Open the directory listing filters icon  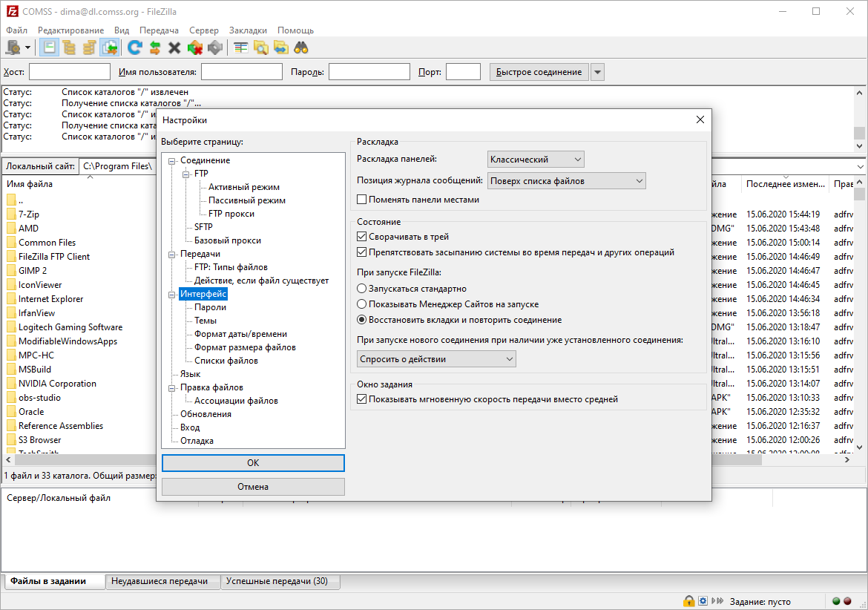[240, 48]
